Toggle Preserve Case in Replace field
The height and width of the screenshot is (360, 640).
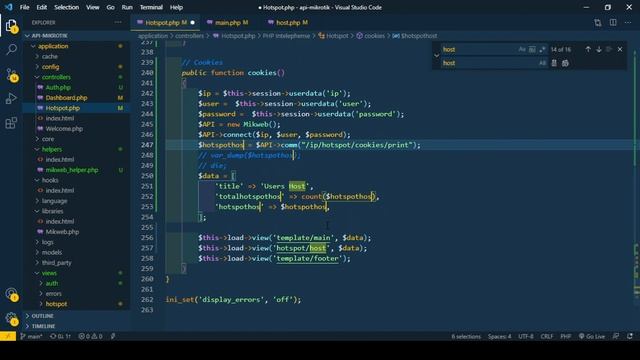click(x=542, y=63)
